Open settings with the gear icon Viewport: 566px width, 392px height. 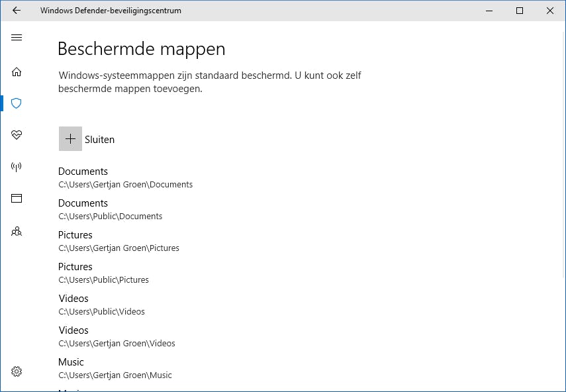[x=16, y=371]
